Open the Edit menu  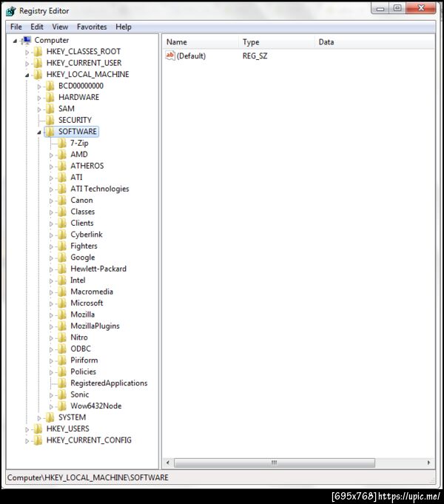point(37,27)
